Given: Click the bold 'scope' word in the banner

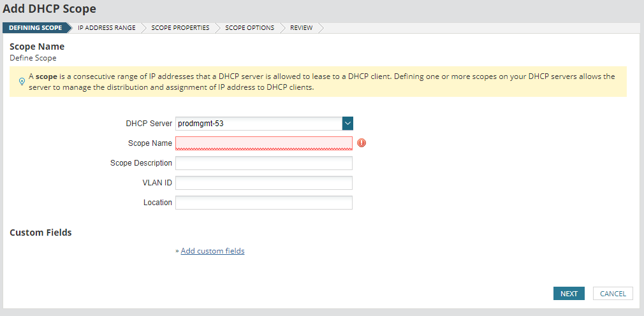Looking at the screenshot, I should 46,76.
